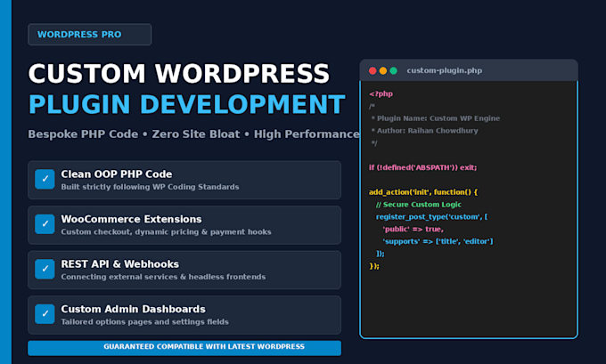Click the "register_post_type('custom', [" line
Image resolution: width=606 pixels, height=364 pixels.
(431, 216)
